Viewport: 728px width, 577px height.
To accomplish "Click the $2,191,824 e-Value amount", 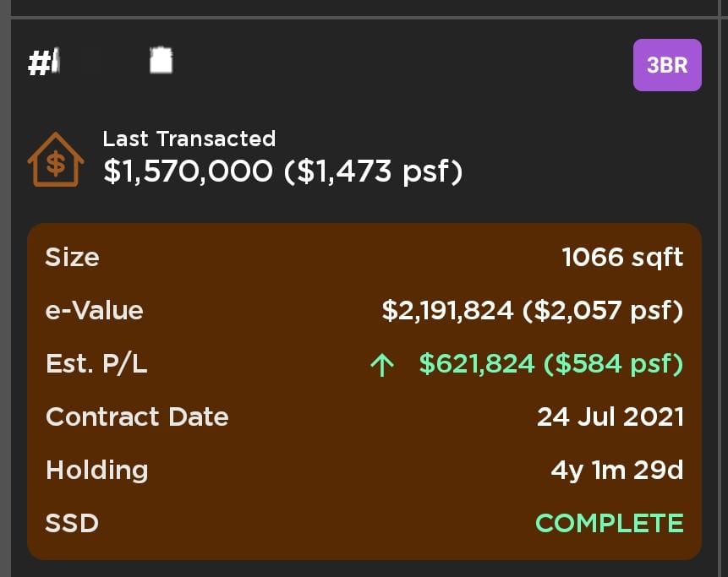I will point(447,311).
